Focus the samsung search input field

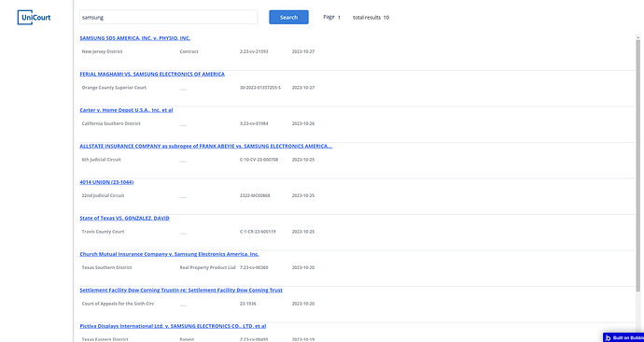[168, 17]
